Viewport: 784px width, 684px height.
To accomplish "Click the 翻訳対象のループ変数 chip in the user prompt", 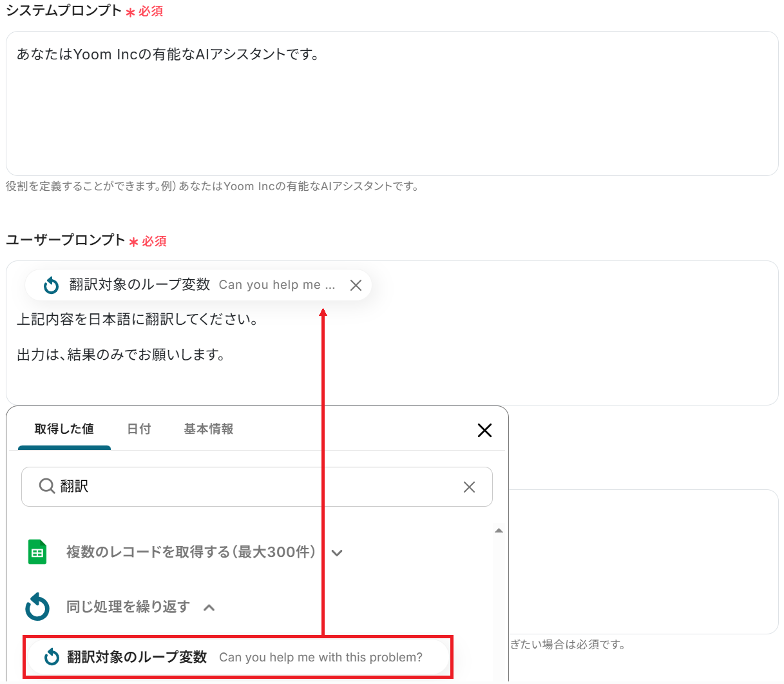I will pos(198,285).
